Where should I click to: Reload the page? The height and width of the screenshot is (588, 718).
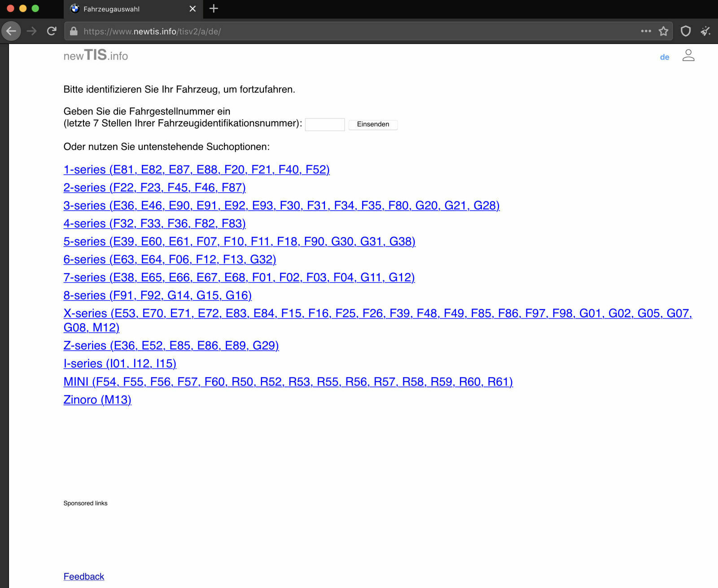51,31
